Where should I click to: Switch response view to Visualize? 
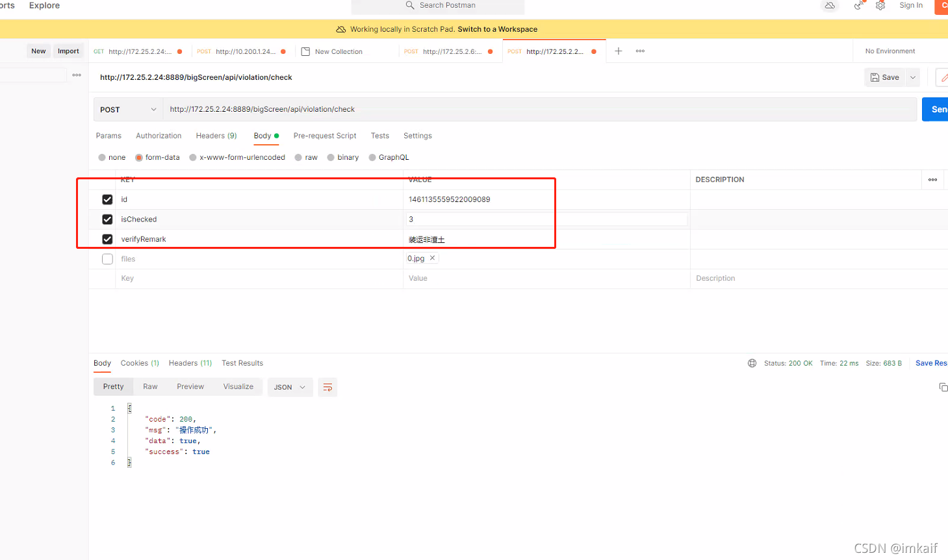point(238,387)
